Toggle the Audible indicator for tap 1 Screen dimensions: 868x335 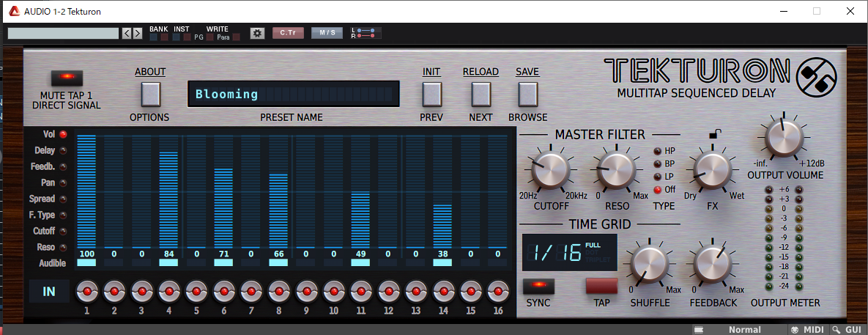point(87,263)
